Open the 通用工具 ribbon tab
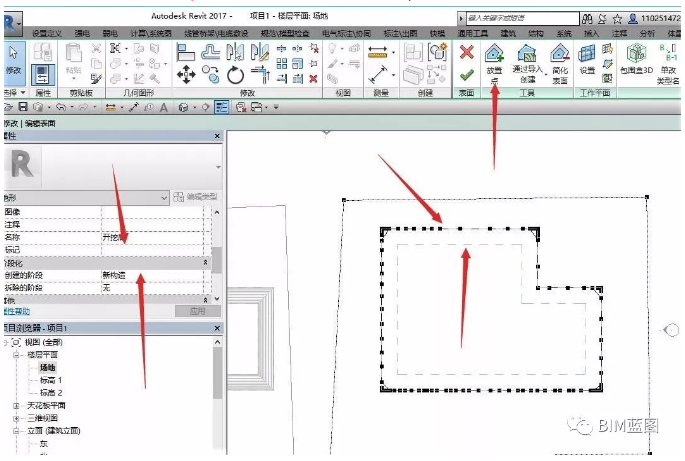 472,33
